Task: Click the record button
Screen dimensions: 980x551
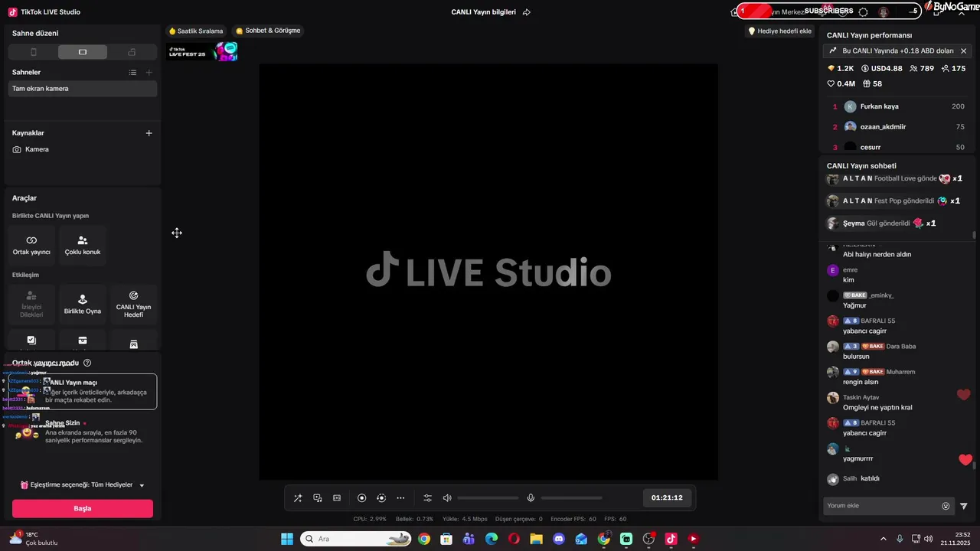Action: click(x=362, y=498)
